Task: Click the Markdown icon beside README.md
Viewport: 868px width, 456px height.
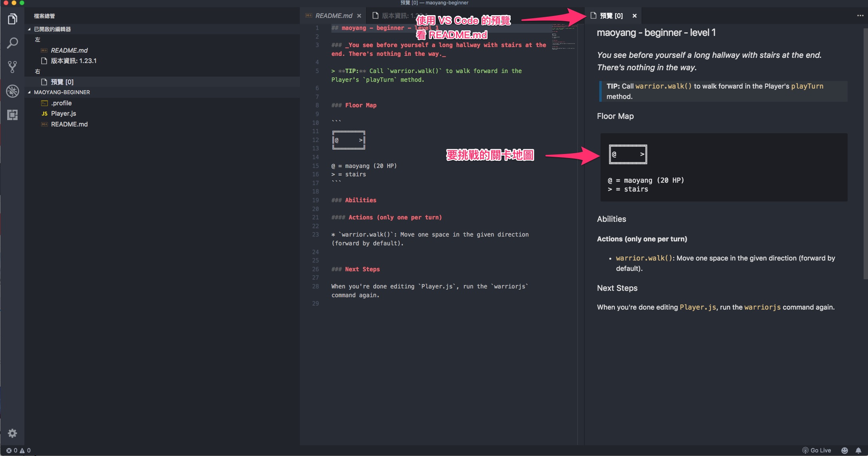Action: pyautogui.click(x=44, y=50)
